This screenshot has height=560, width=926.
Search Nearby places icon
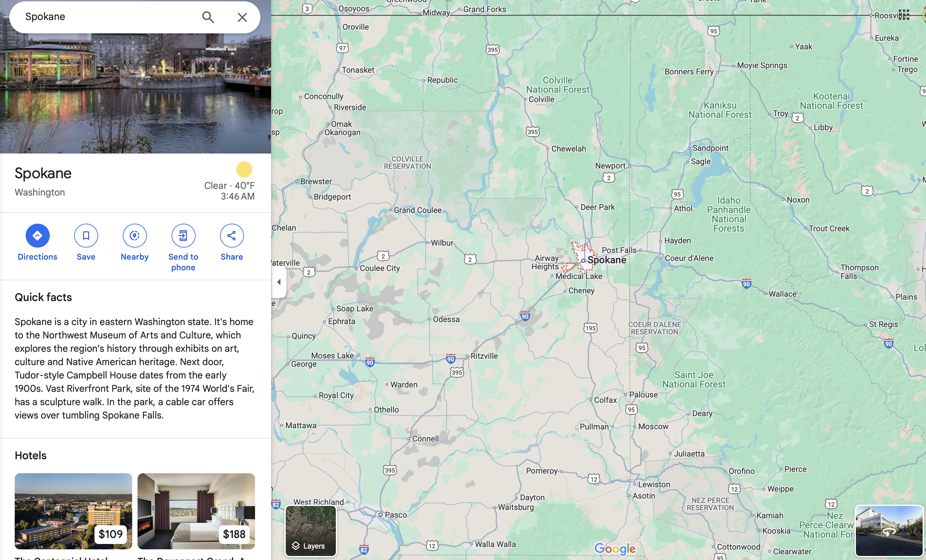point(135,236)
